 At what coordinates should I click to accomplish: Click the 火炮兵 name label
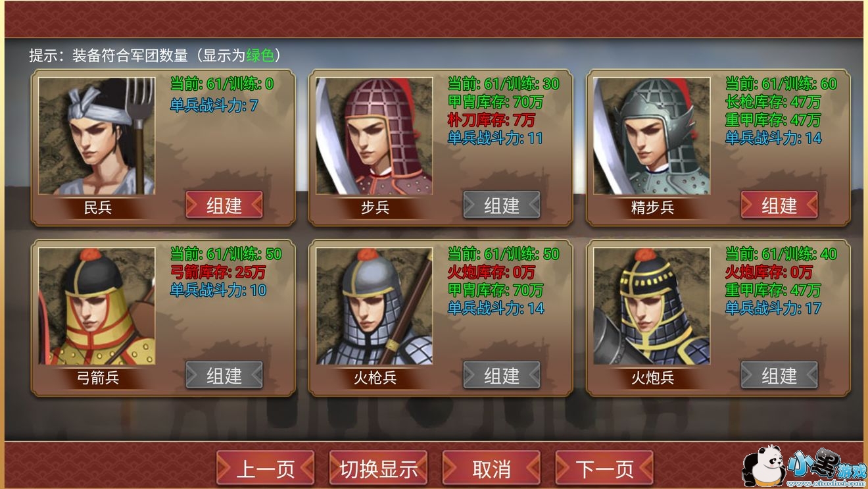coord(652,378)
